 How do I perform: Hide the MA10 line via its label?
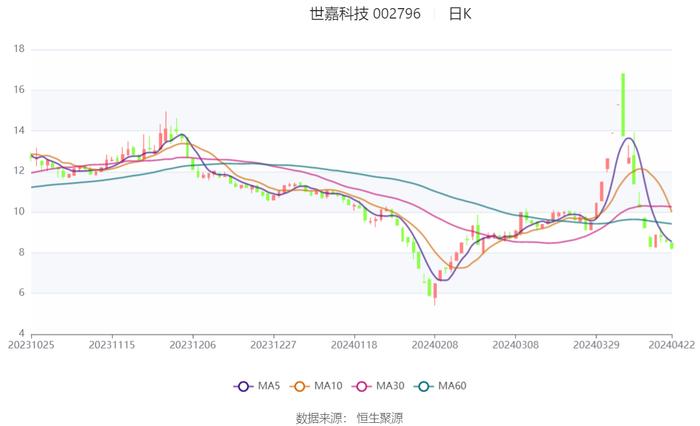(x=328, y=386)
